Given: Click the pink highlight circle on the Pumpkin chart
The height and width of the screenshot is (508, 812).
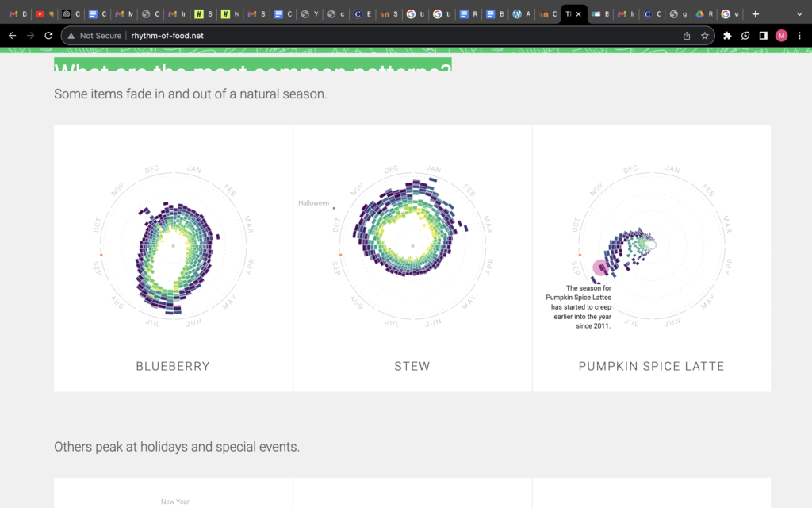Looking at the screenshot, I should [601, 267].
